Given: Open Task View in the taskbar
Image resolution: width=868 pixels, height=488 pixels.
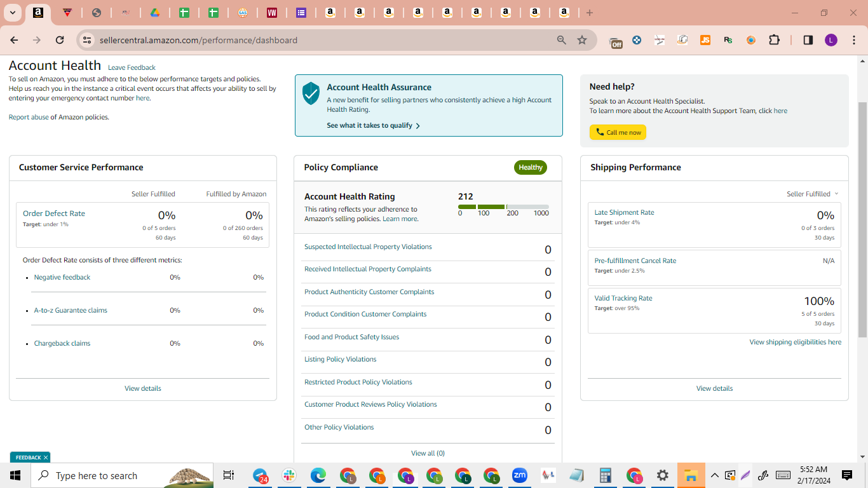Looking at the screenshot, I should click(x=229, y=475).
